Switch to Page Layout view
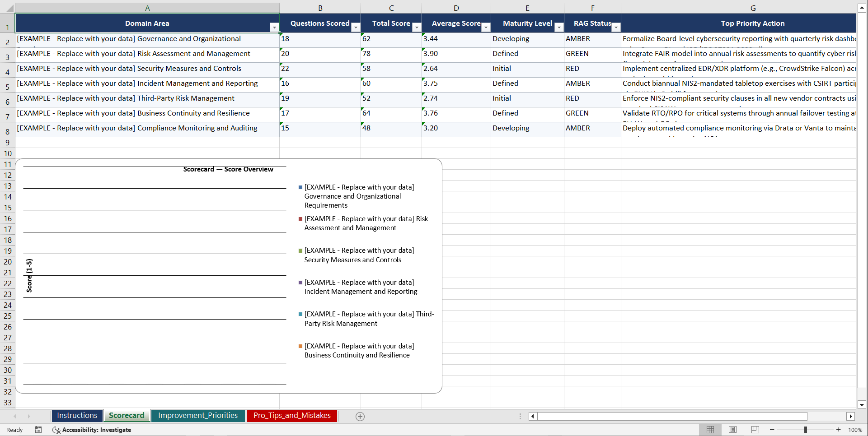Viewport: 868px width, 436px height. (x=732, y=430)
